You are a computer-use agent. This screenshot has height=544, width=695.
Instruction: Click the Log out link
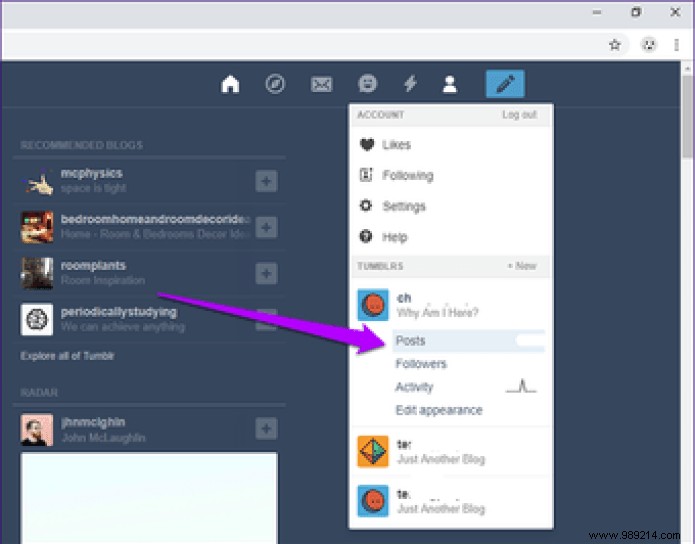coord(519,115)
